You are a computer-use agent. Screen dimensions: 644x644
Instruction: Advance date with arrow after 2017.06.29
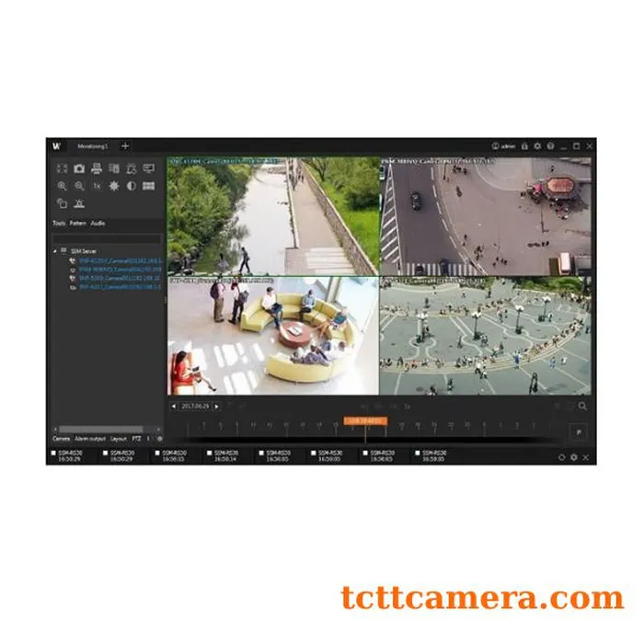point(217,405)
